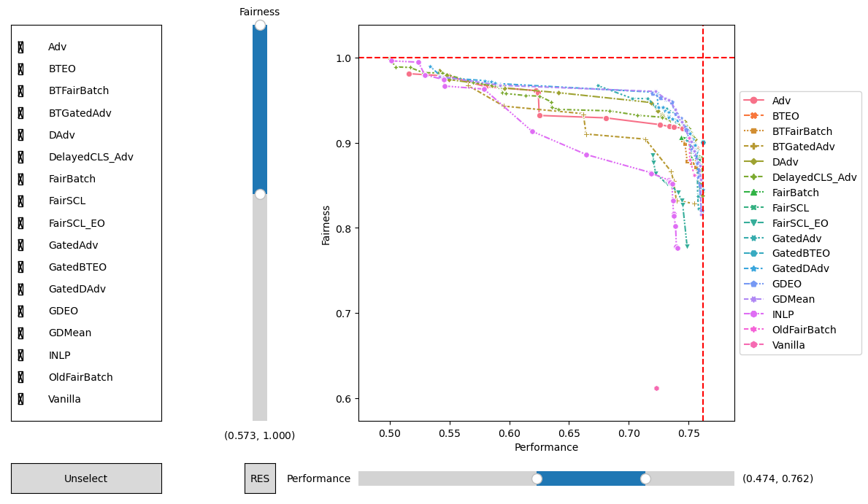Click the GatedBTEO legend marker
Viewport: 868px width, 504px height.
753,253
